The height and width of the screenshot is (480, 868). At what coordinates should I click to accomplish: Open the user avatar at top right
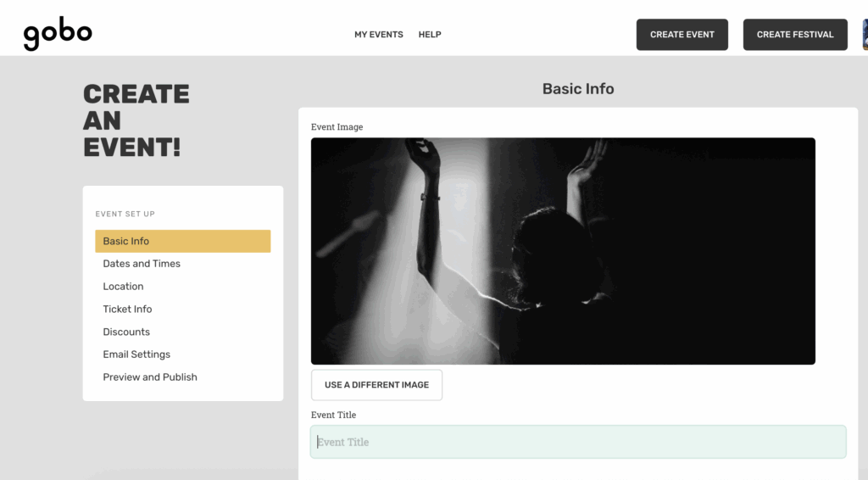tap(865, 34)
